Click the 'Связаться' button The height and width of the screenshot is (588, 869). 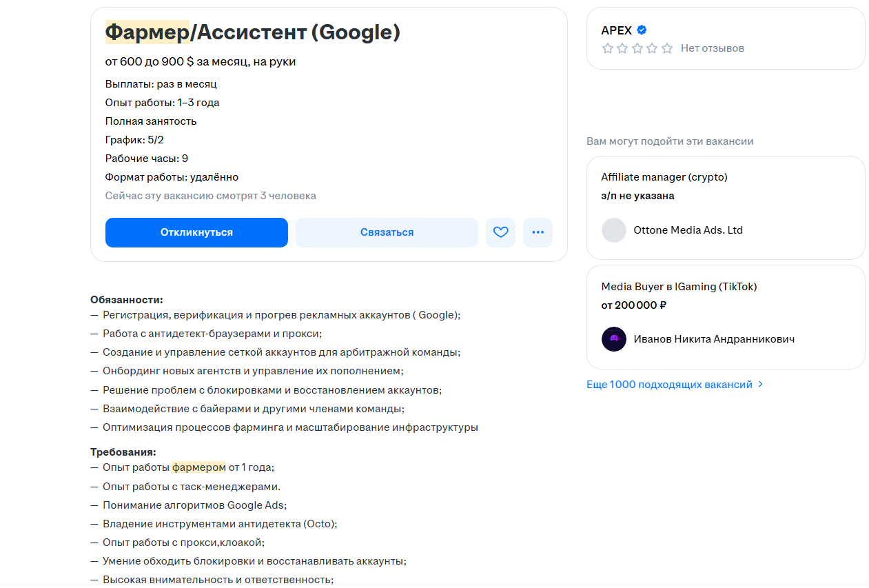pos(386,232)
